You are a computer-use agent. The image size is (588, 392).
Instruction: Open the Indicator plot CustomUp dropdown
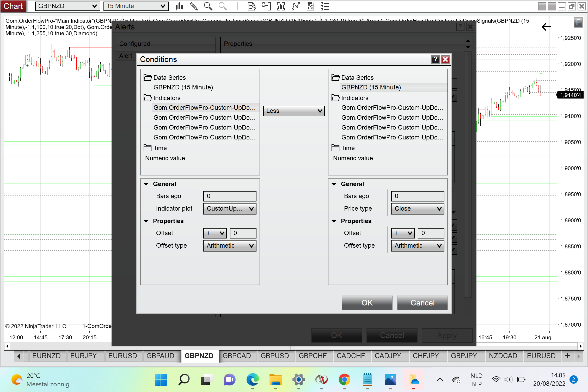(230, 209)
